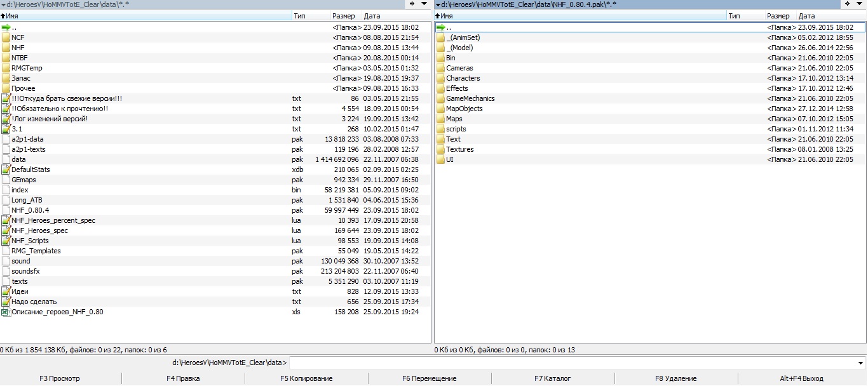Click the file icon of !!Обязательно к прочтению!!

point(6,109)
